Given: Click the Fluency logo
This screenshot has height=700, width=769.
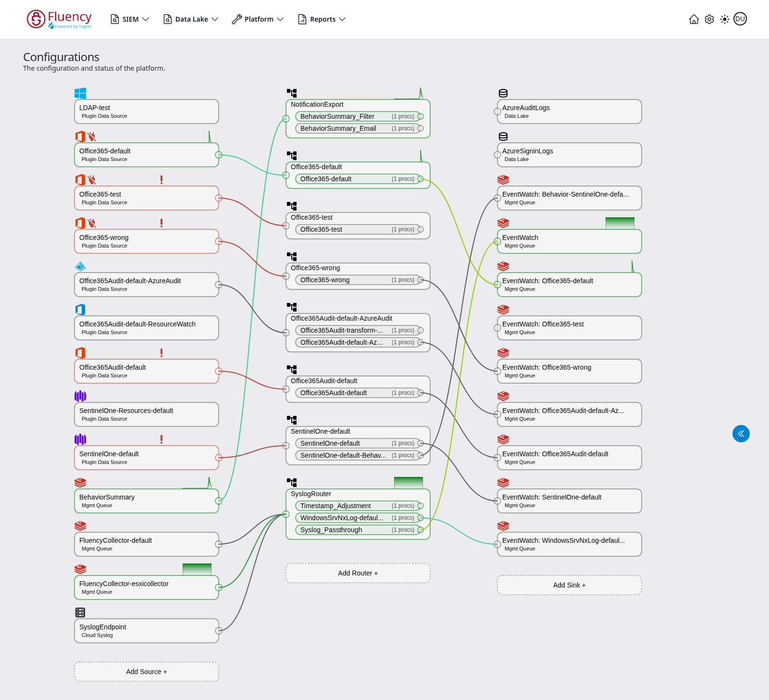Looking at the screenshot, I should (59, 19).
